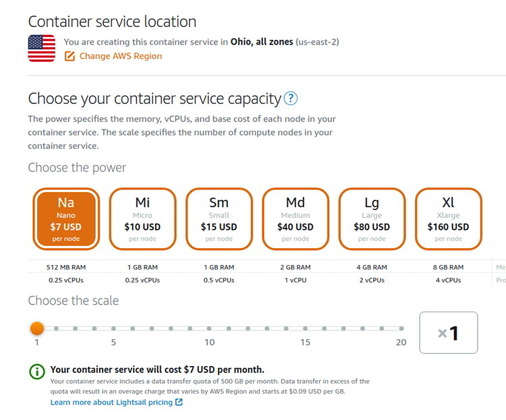Image resolution: width=506 pixels, height=420 pixels.
Task: Click the Change AWS Region edit icon
Action: (x=69, y=56)
